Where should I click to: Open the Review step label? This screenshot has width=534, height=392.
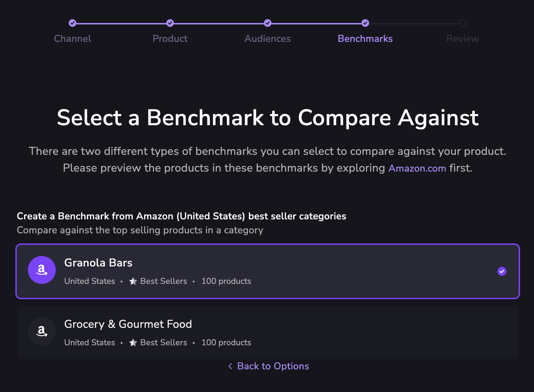tap(463, 39)
